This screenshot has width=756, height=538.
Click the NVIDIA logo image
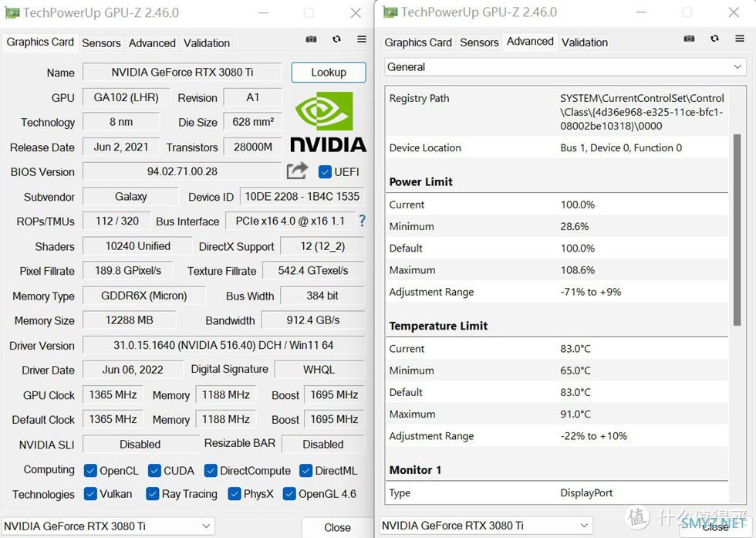pyautogui.click(x=328, y=122)
